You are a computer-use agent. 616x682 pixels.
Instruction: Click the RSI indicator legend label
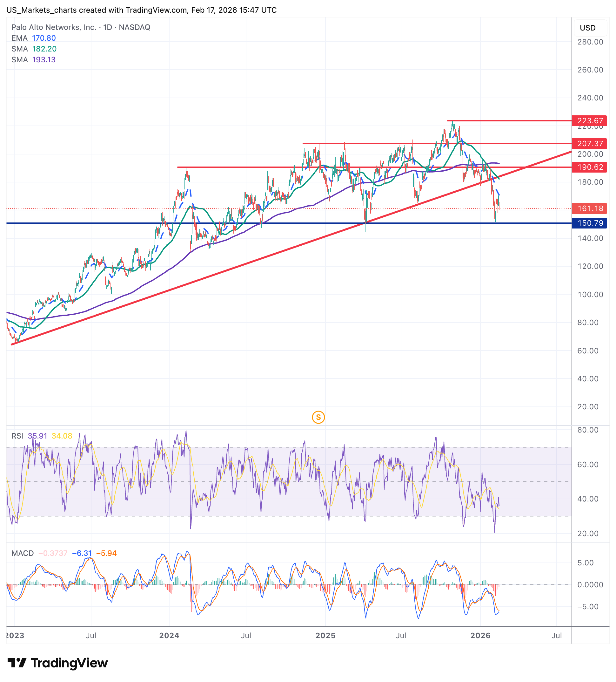pyautogui.click(x=17, y=436)
